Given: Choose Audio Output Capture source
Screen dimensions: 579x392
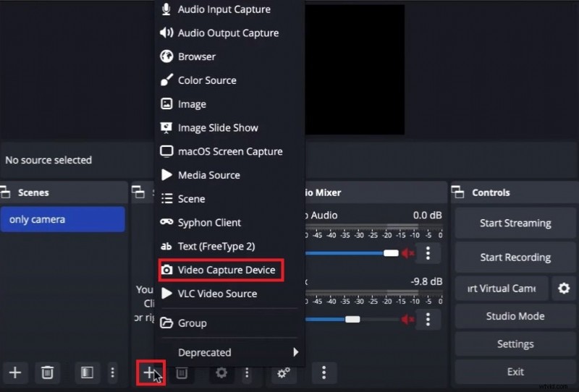Looking at the screenshot, I should pos(229,33).
